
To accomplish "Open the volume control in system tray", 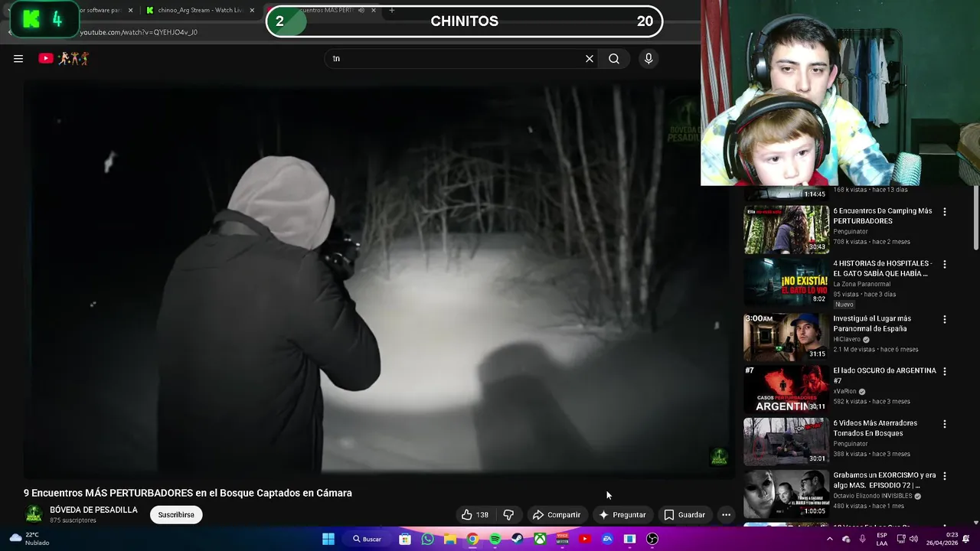I will [x=913, y=539].
